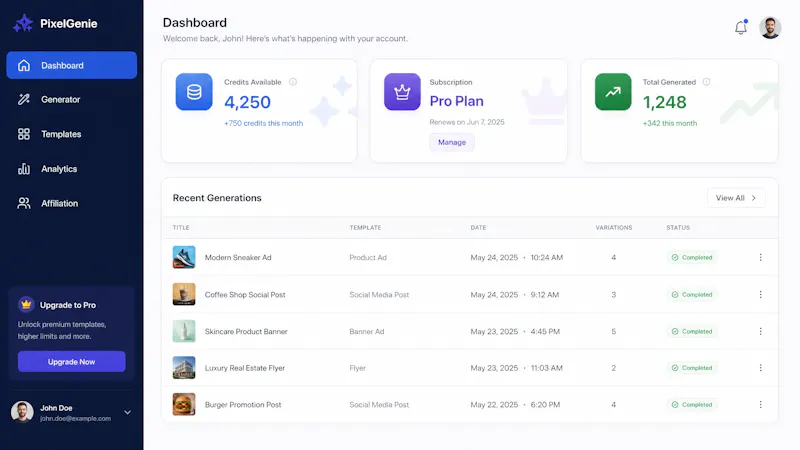Click the Pro Plan subscription text
The width and height of the screenshot is (800, 450).
[457, 101]
